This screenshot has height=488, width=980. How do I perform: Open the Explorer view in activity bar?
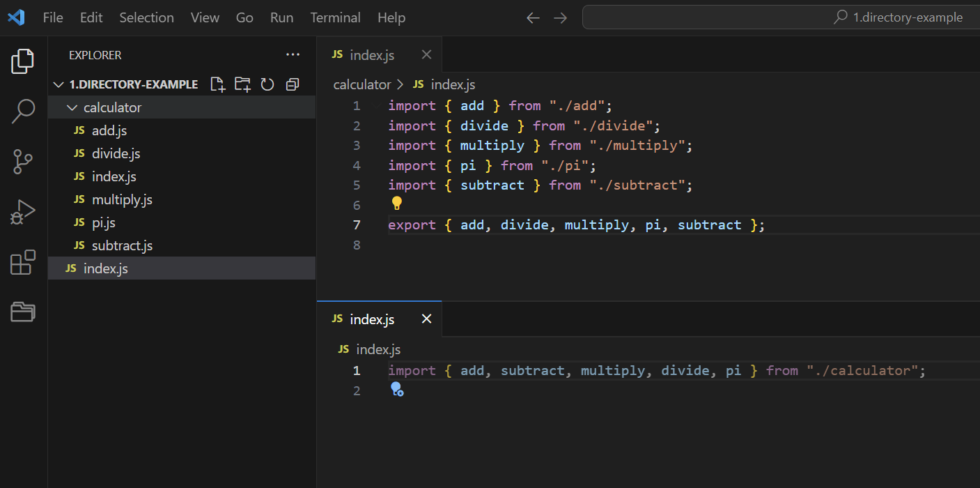click(23, 61)
